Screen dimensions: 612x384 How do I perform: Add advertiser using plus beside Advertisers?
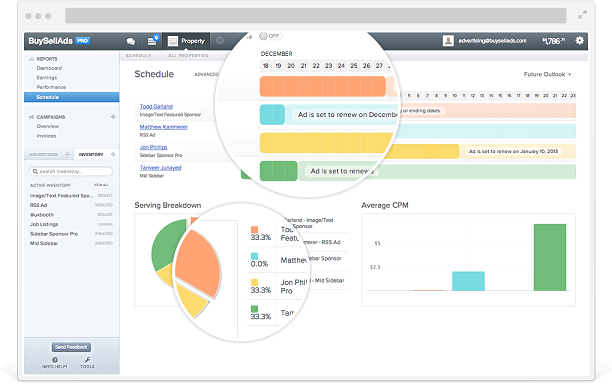[x=68, y=155]
